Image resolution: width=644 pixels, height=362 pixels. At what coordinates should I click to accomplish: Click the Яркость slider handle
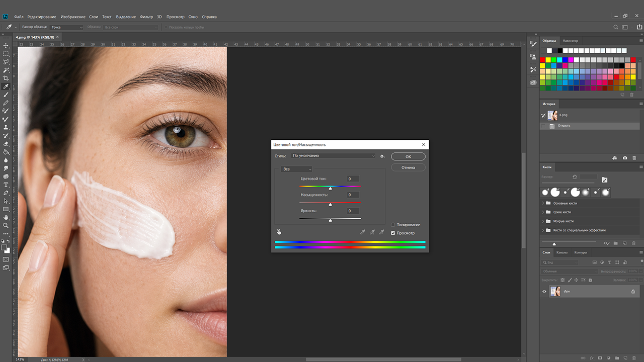(x=330, y=220)
